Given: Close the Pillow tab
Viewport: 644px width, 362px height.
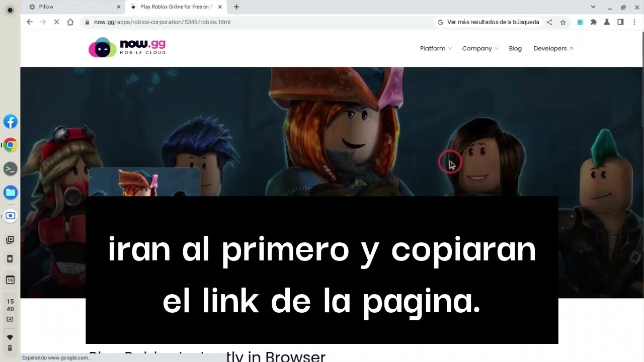Looking at the screenshot, I should coord(119,7).
